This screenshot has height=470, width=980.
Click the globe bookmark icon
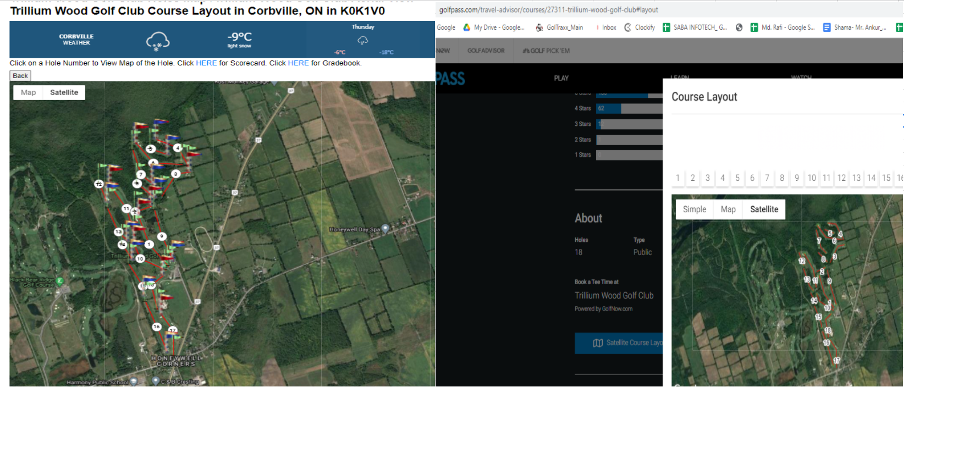coord(739,27)
